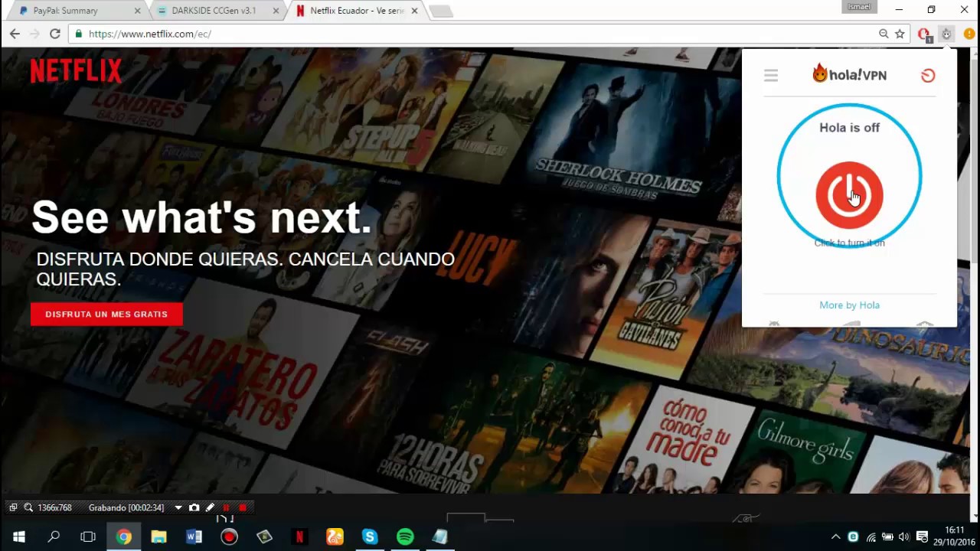The image size is (980, 551).
Task: Go back to the previous page
Action: [15, 34]
